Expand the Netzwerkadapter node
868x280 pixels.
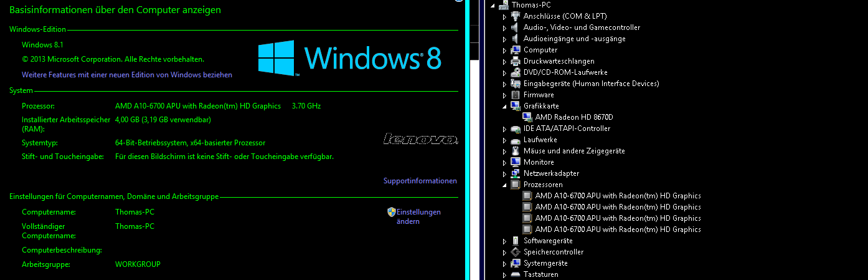505,173
